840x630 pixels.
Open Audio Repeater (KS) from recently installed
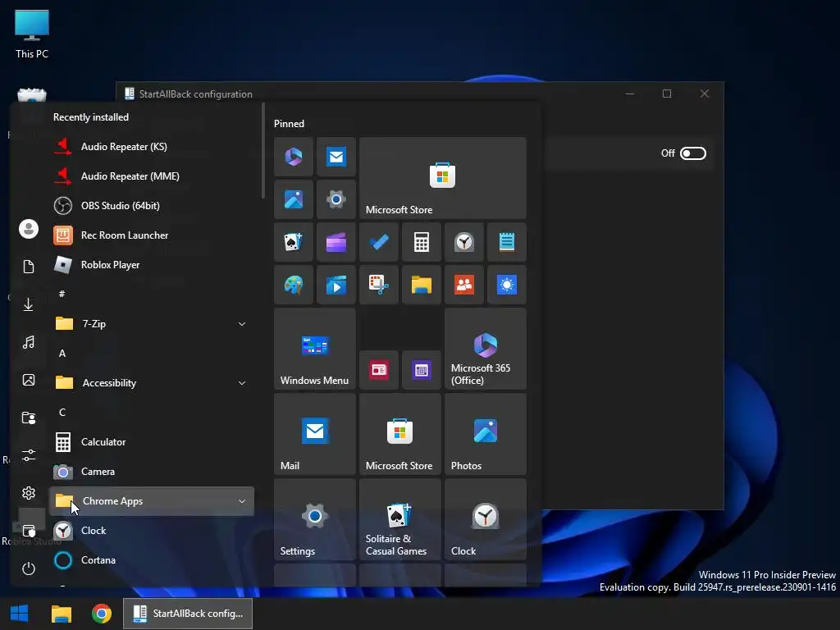152,146
